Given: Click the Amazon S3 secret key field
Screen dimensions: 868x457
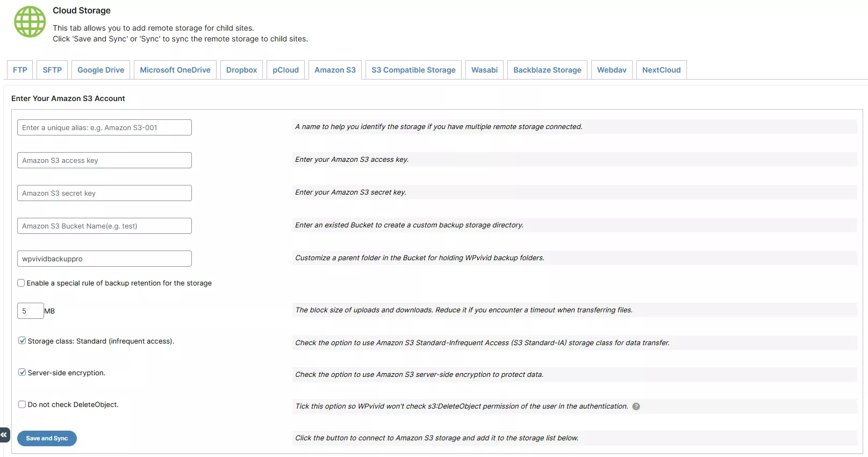Looking at the screenshot, I should point(104,193).
